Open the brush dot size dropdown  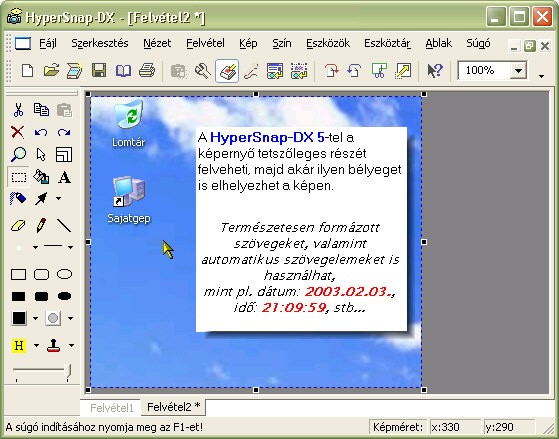pyautogui.click(x=35, y=247)
